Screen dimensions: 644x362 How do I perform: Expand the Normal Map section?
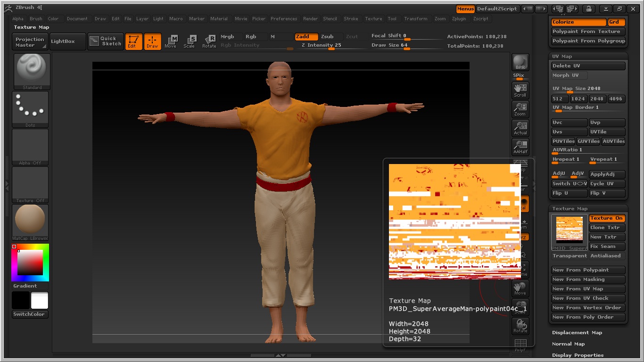[569, 344]
